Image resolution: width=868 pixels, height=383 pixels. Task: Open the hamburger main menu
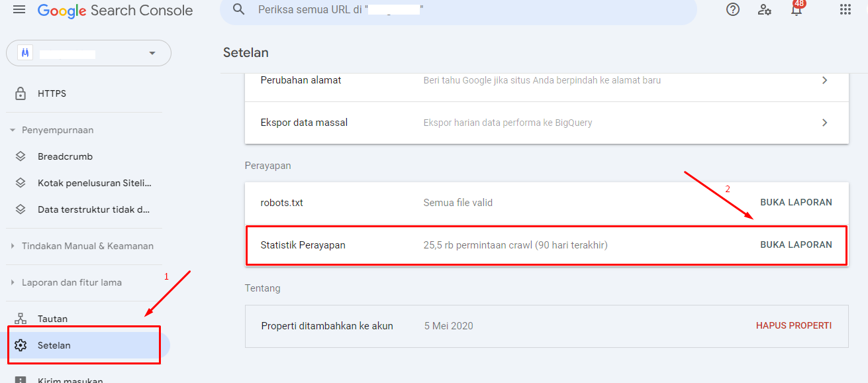(x=19, y=10)
